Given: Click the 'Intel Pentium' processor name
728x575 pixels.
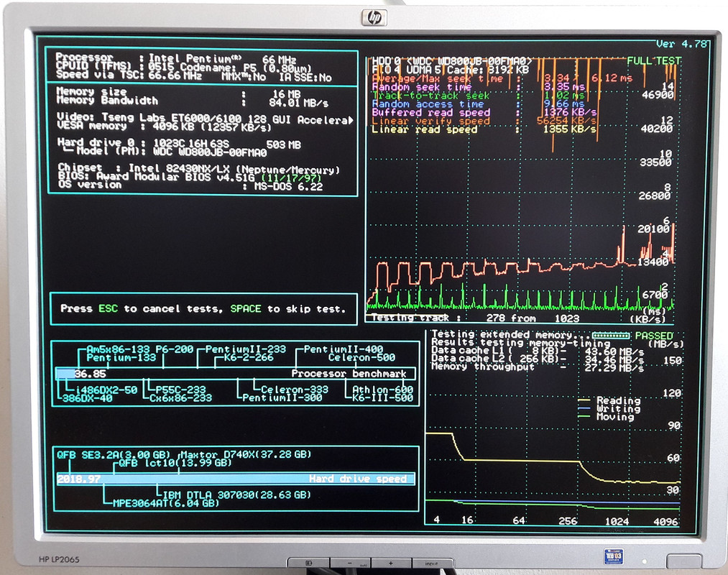Looking at the screenshot, I should 195,58.
